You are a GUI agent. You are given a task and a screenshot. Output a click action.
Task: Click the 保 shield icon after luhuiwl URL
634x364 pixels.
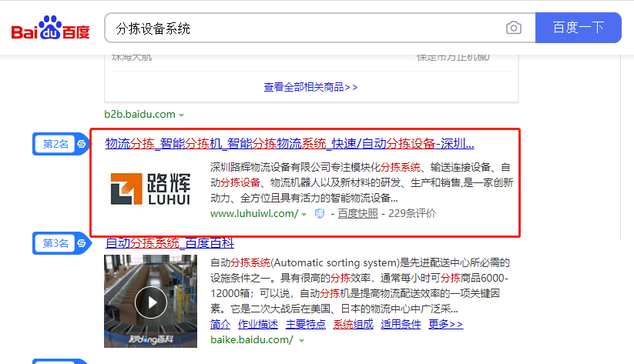pyautogui.click(x=320, y=214)
